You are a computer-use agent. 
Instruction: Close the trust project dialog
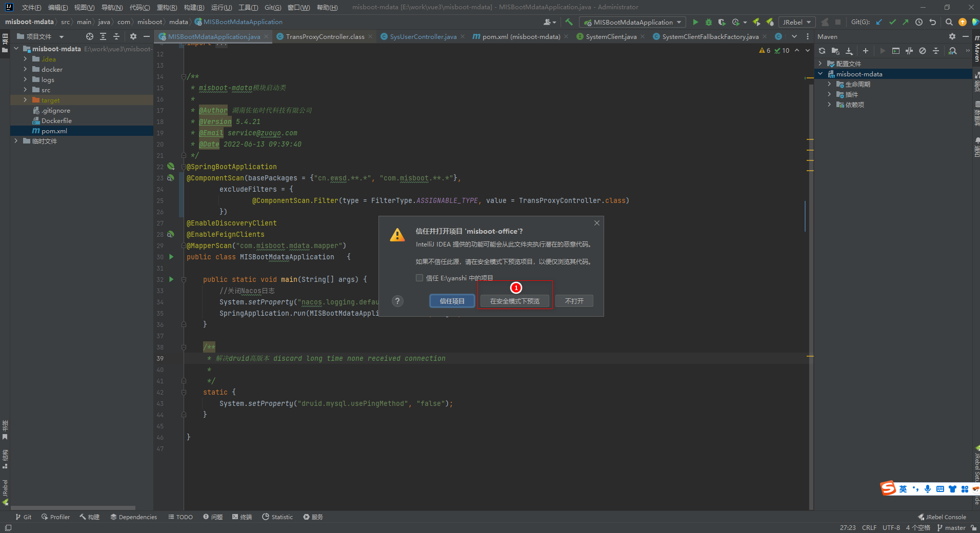(597, 223)
